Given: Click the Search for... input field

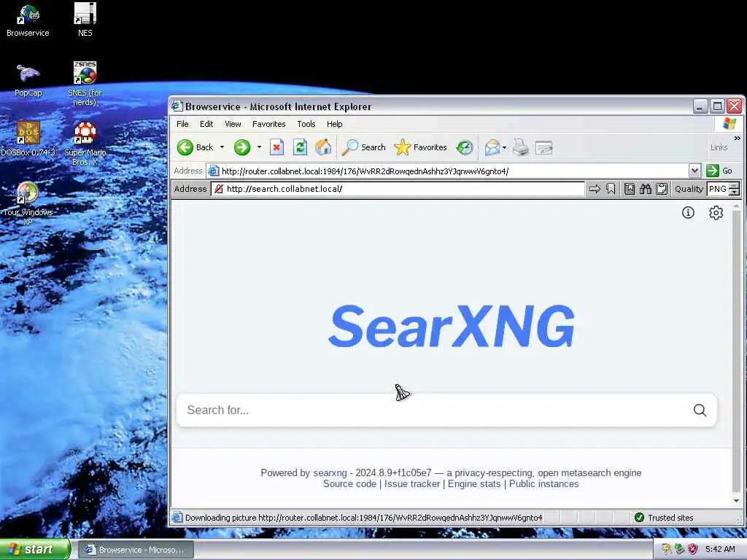Looking at the screenshot, I should tap(446, 410).
